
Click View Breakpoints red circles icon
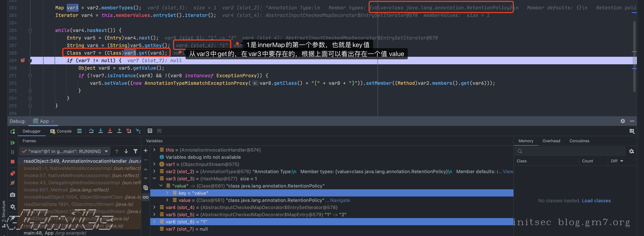coord(13,173)
